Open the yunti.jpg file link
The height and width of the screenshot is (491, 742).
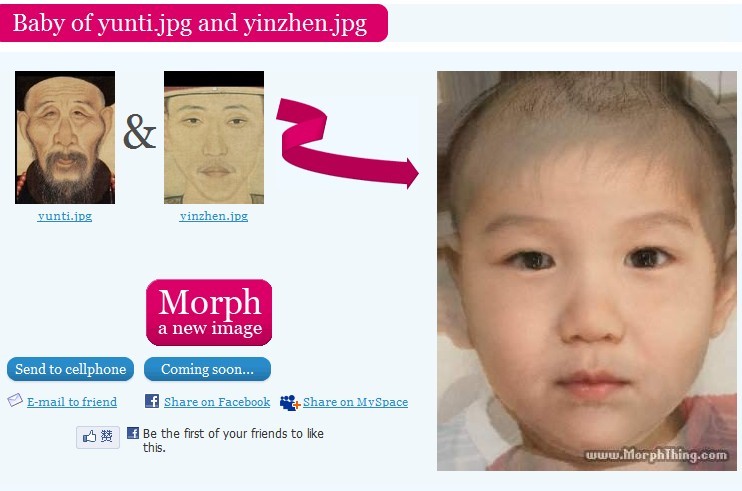[x=65, y=216]
